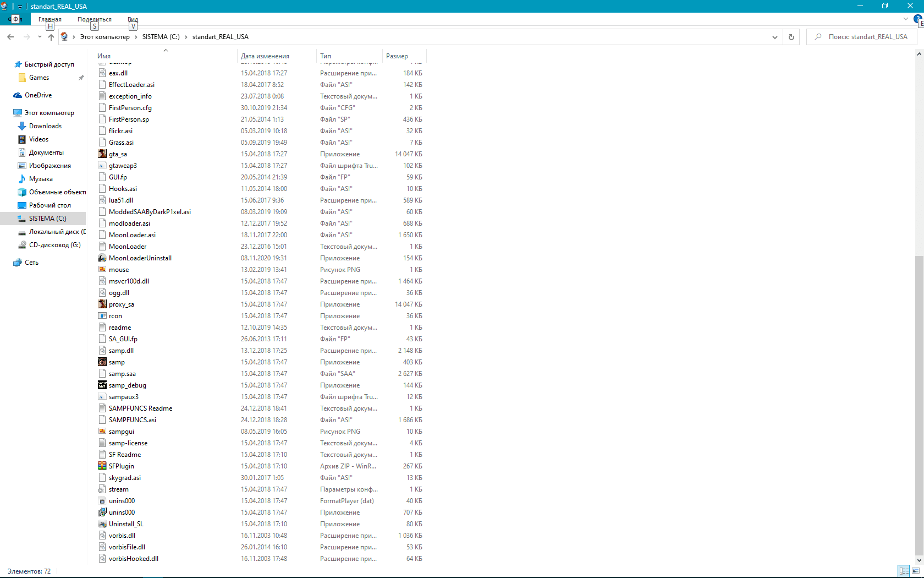Open recent locations dropdown arrow
Screen dimensions: 924x578
(x=40, y=37)
